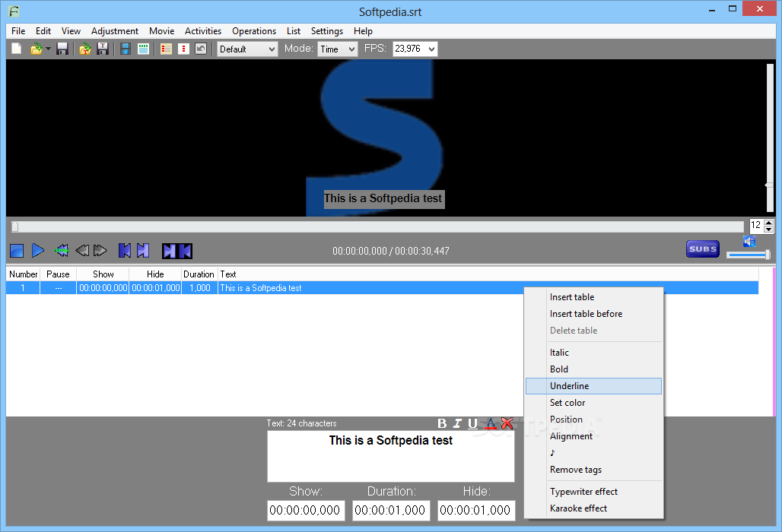Click the Hide column header

point(155,274)
